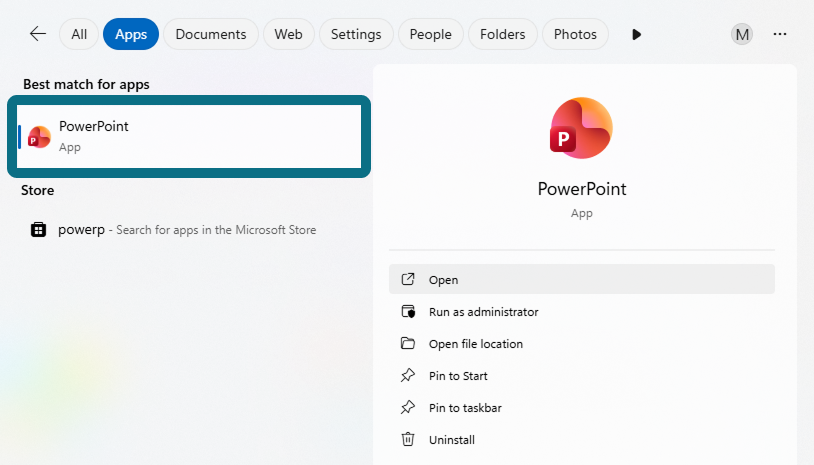Pin PowerPoint to Start
814x465 pixels.
click(582, 376)
